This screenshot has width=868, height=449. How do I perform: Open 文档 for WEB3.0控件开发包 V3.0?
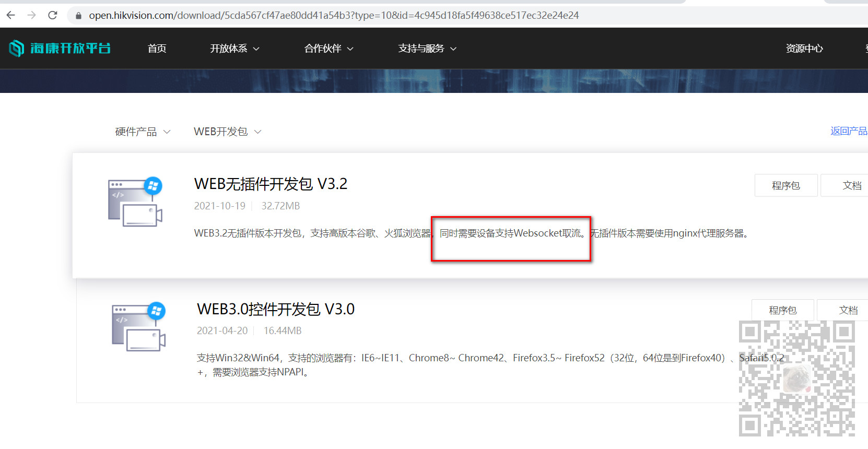(843, 310)
